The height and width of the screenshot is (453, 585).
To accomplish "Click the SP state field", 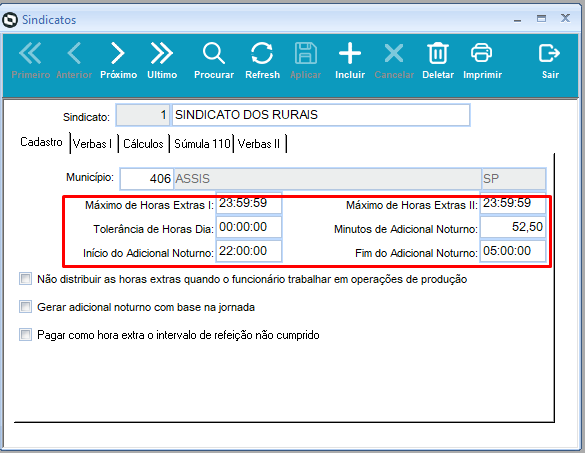I will (x=514, y=179).
